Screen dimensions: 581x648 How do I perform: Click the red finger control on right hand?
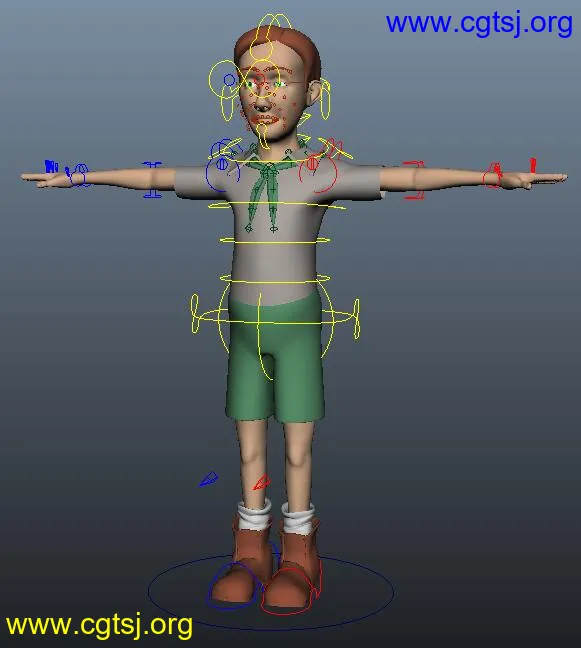tap(533, 165)
